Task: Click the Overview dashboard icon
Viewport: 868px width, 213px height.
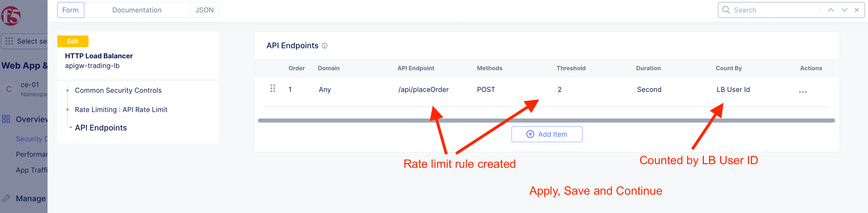Action: click(x=6, y=119)
